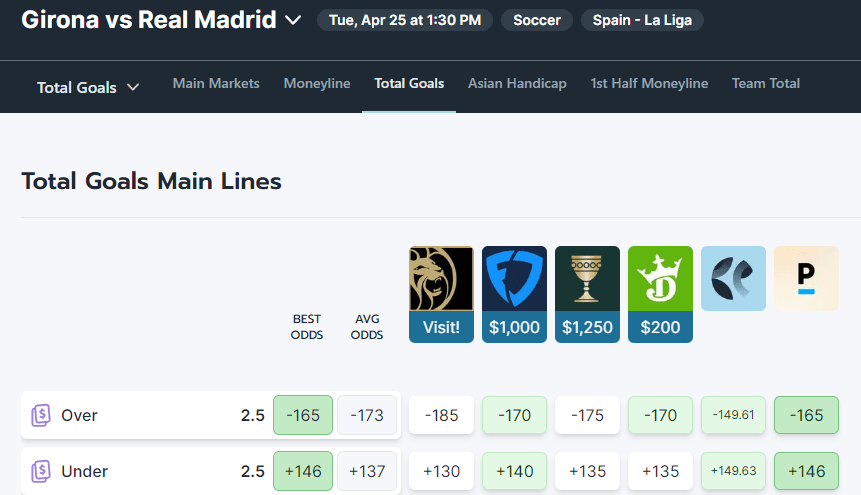Claim the $1,250 Caesars bonus offer
Viewport: 861px width, 495px height.
point(587,327)
